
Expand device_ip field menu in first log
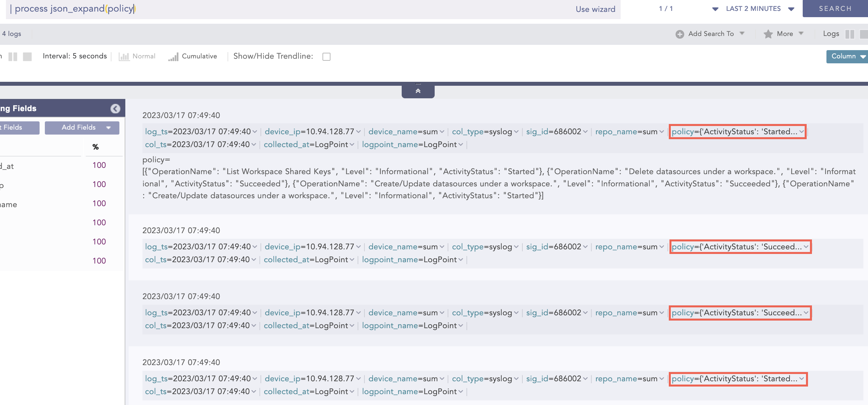click(x=358, y=132)
